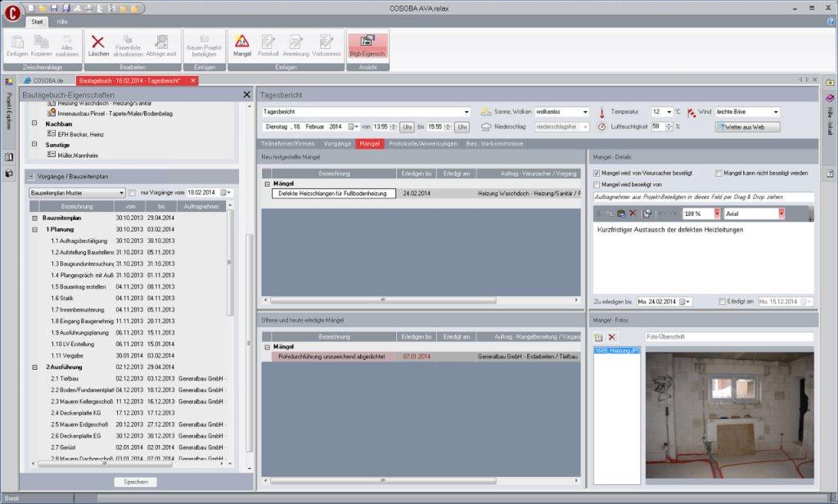Click the Vorkommnis insert icon
The width and height of the screenshot is (838, 504).
pyautogui.click(x=326, y=43)
